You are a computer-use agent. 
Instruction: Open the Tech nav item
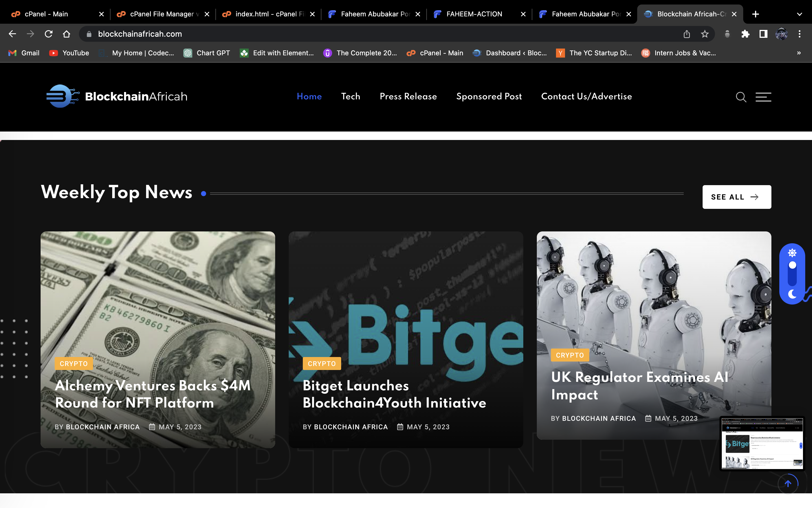pos(351,97)
